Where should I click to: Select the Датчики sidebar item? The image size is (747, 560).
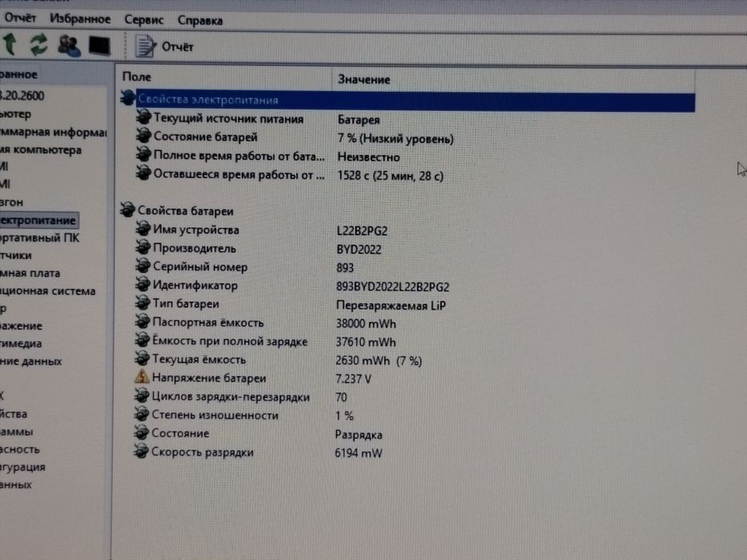pos(16,255)
